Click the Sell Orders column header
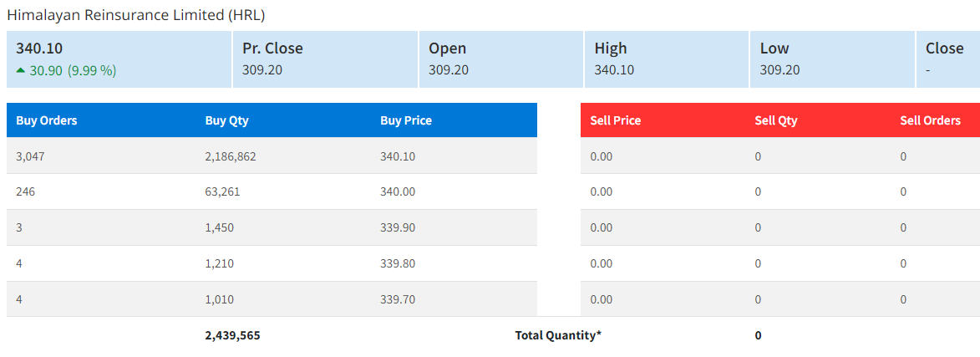Image resolution: width=980 pixels, height=357 pixels. coord(930,120)
